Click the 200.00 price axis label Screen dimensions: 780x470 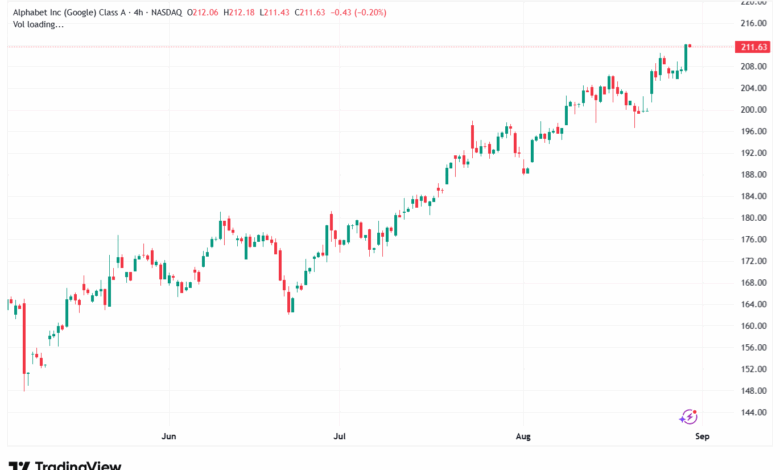point(751,110)
